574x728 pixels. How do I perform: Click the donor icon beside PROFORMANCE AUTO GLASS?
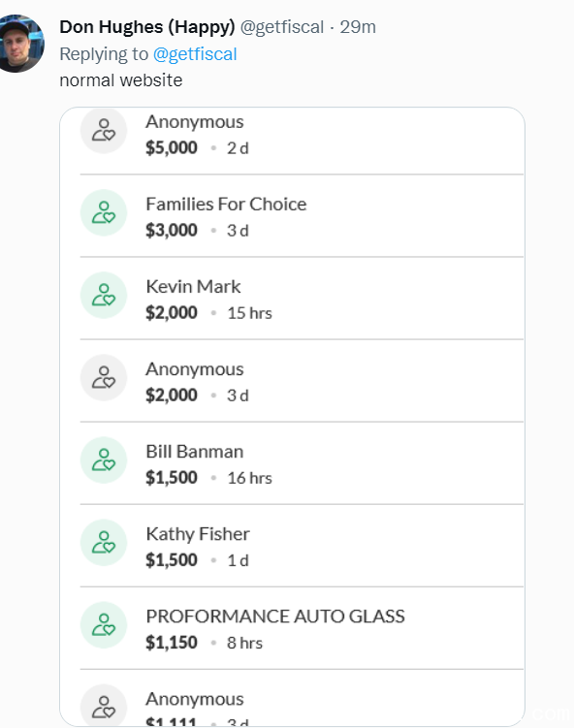click(x=104, y=625)
